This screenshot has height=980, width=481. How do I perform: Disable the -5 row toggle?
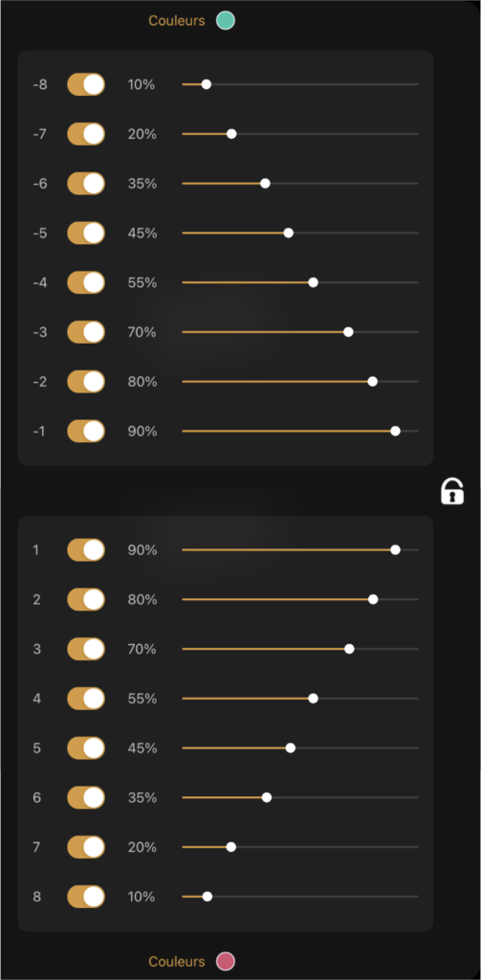pos(86,234)
